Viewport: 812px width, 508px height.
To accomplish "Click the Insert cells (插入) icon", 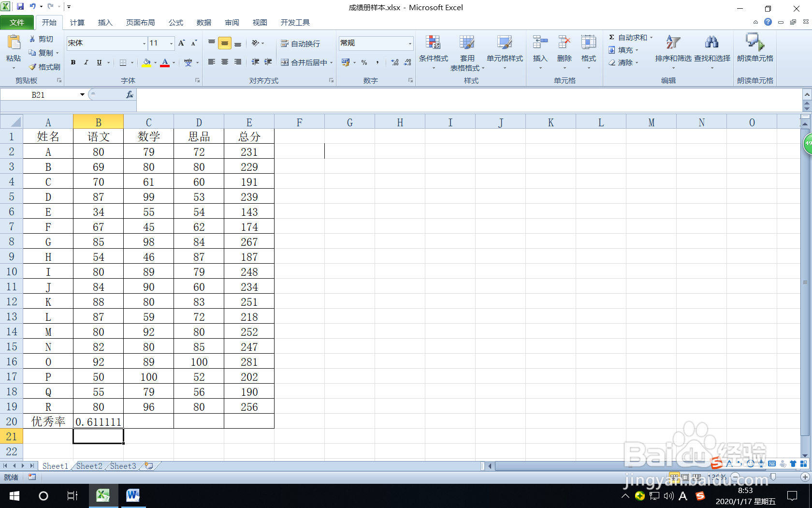I will point(540,43).
